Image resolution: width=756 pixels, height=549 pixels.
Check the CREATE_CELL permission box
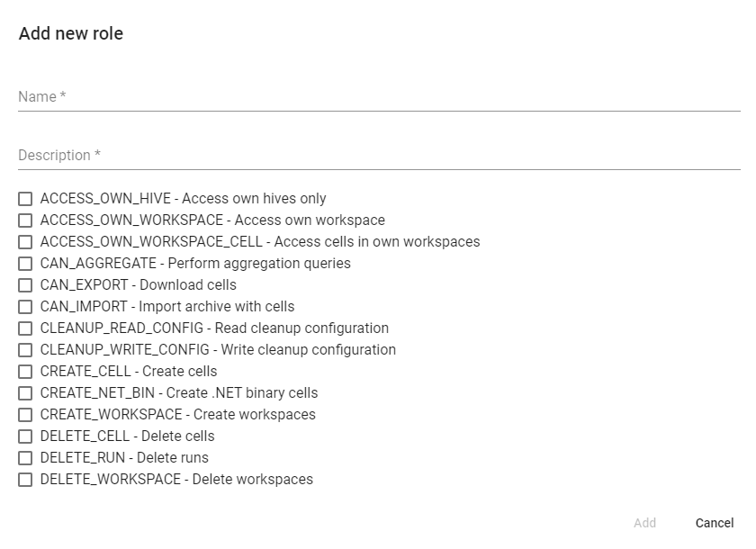click(x=25, y=372)
